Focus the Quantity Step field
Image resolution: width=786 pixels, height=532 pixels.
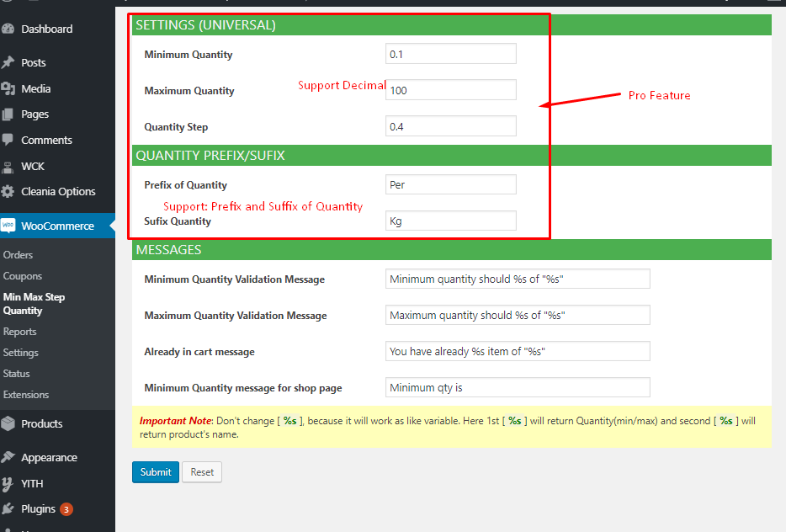(450, 126)
